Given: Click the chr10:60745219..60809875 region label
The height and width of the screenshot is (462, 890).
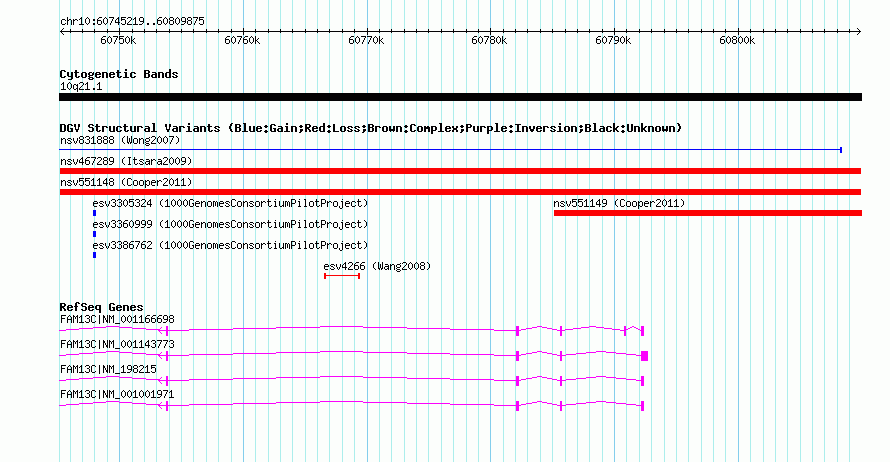Looking at the screenshot, I should tap(132, 21).
